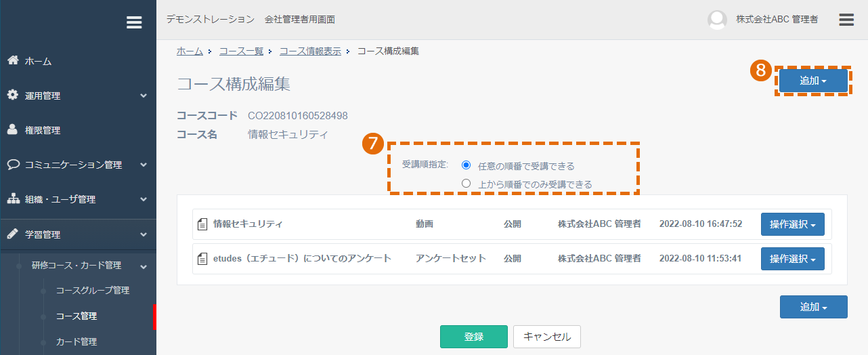868x355 pixels.
Task: Open 操作選択 dropdown for etudes アンケート row
Action: click(x=792, y=259)
